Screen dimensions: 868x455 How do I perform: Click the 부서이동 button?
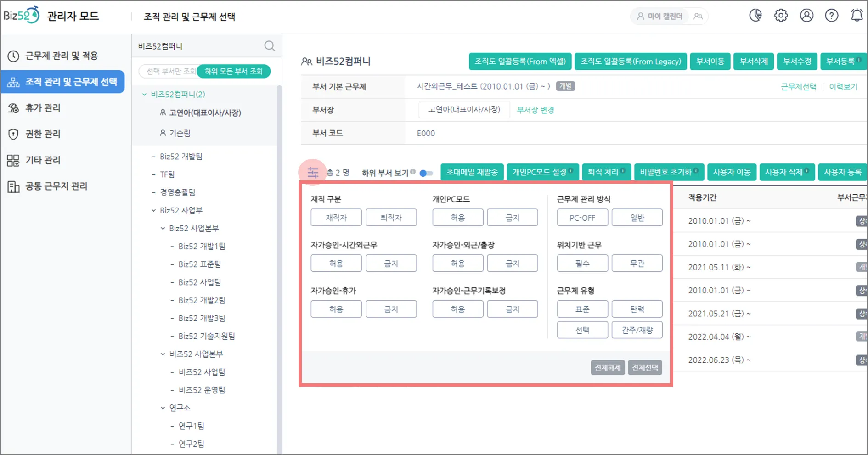click(x=710, y=62)
